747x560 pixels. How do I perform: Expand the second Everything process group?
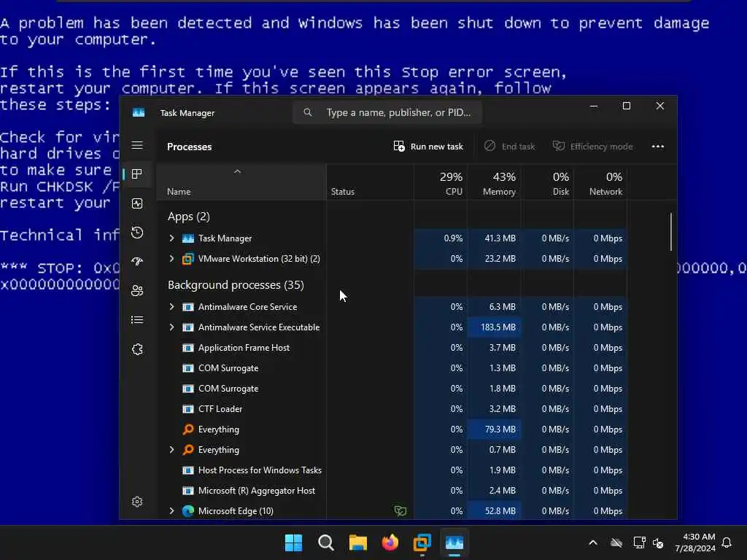(x=171, y=449)
